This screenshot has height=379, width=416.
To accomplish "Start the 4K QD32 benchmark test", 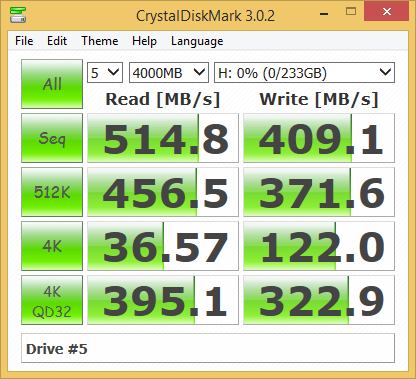I will pyautogui.click(x=52, y=300).
